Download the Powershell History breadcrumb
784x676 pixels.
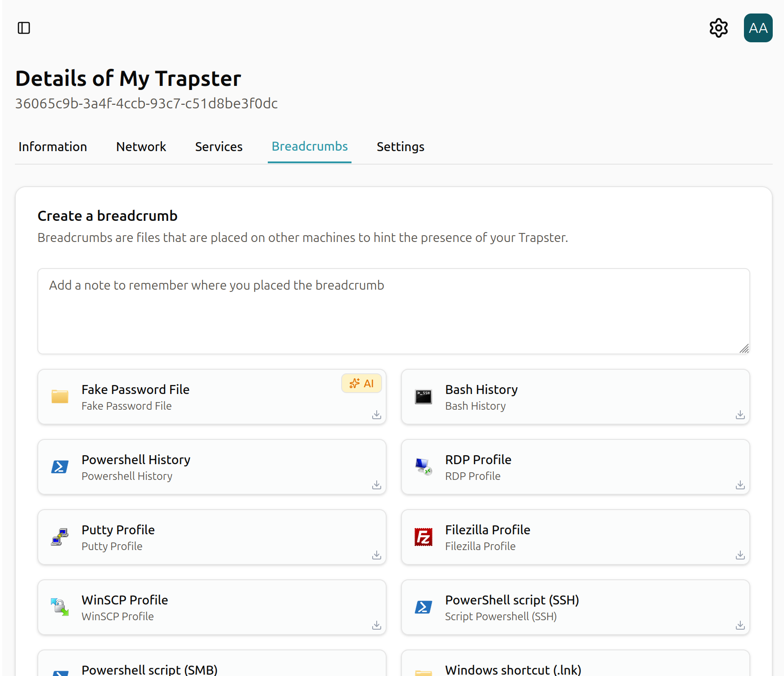click(377, 485)
